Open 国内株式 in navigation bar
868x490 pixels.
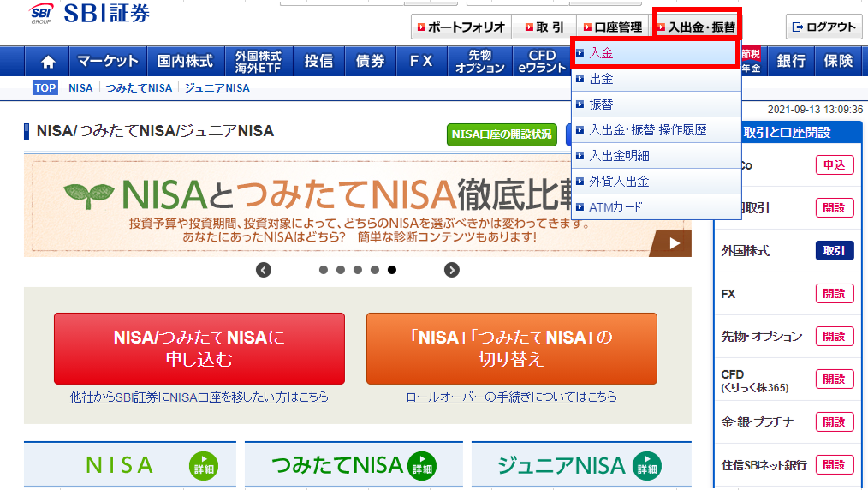(x=186, y=62)
